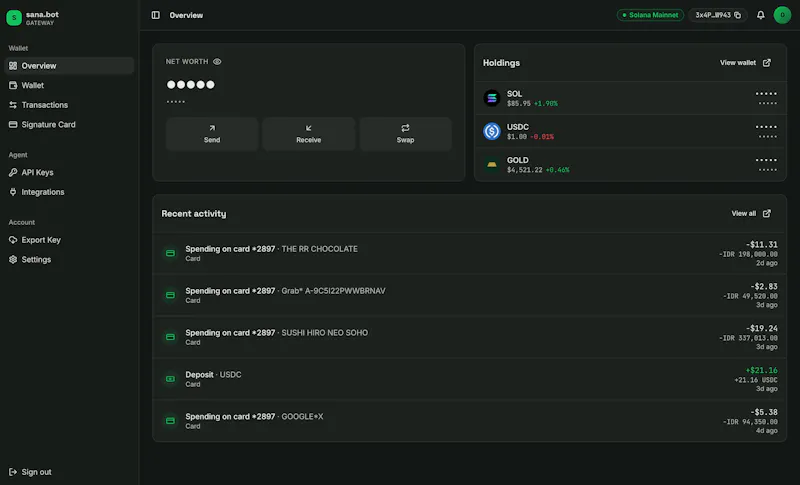Click Overview title in top bar

186,15
